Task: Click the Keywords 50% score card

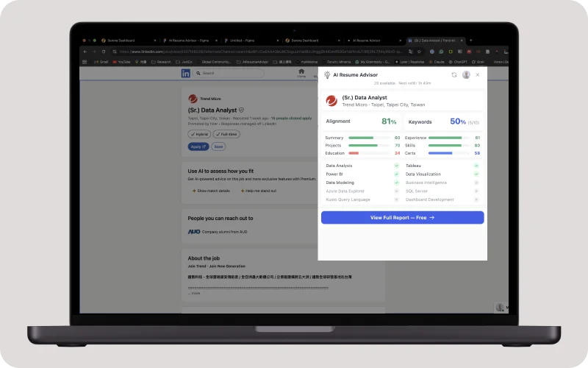Action: [444, 121]
